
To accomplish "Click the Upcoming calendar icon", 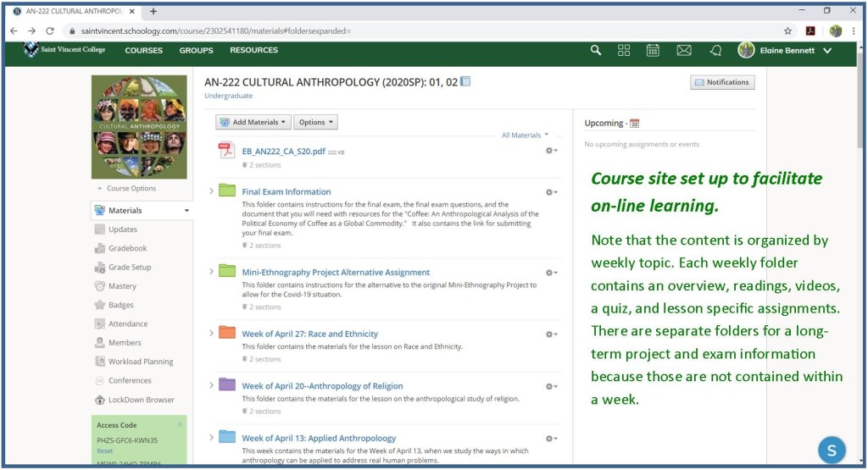I will [x=634, y=124].
